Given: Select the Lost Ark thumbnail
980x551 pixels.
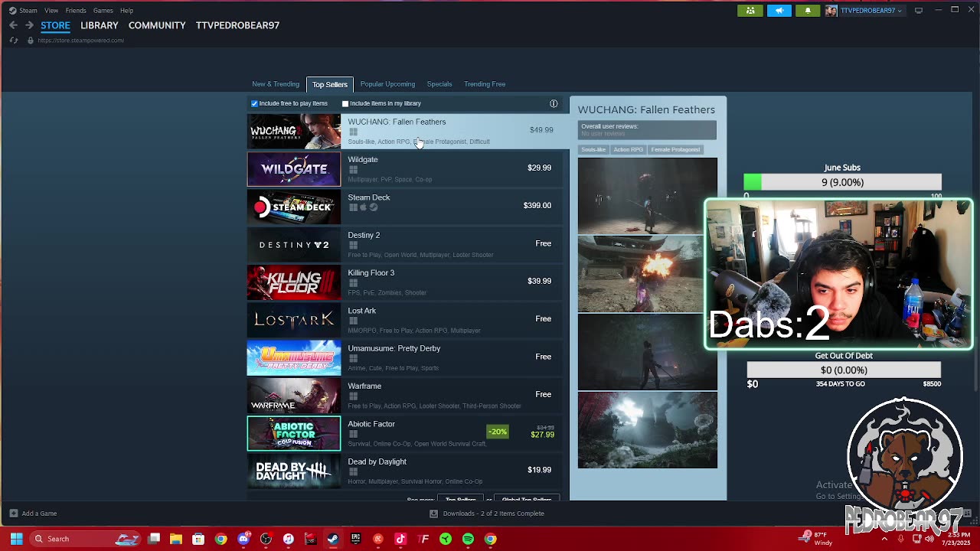Looking at the screenshot, I should 294,320.
